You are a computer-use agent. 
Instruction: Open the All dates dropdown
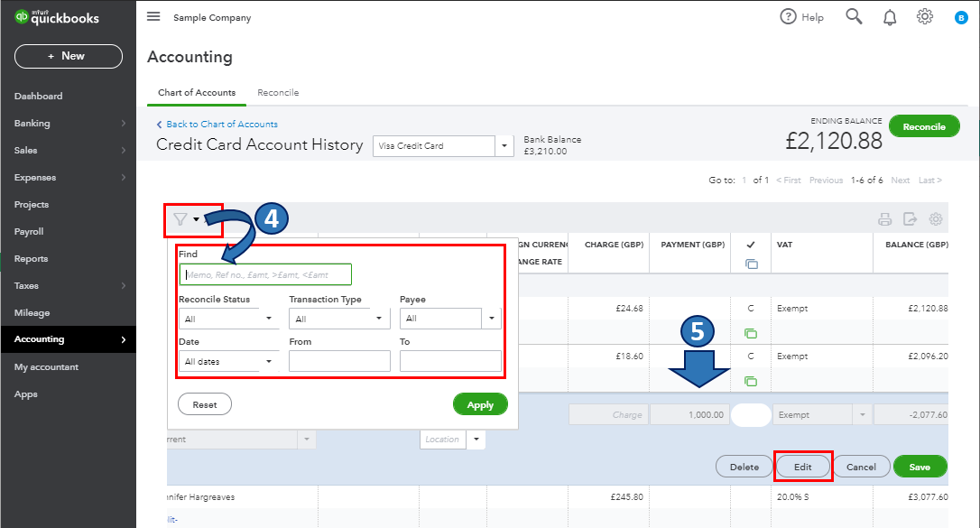(x=228, y=361)
